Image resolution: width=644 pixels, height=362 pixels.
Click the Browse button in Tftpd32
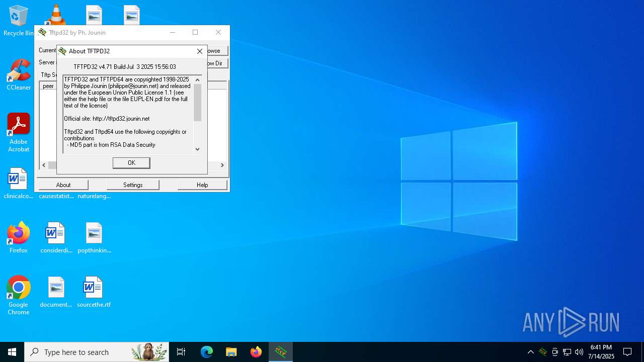coord(217,51)
